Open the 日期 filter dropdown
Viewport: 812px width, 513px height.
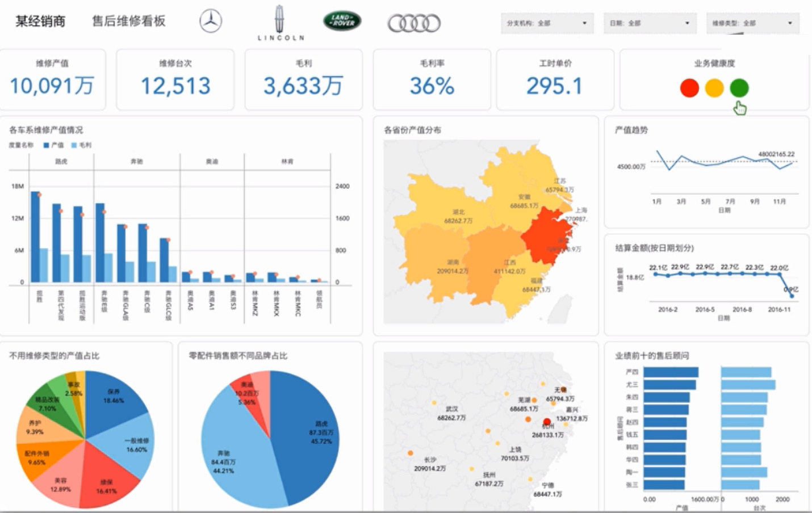click(650, 23)
